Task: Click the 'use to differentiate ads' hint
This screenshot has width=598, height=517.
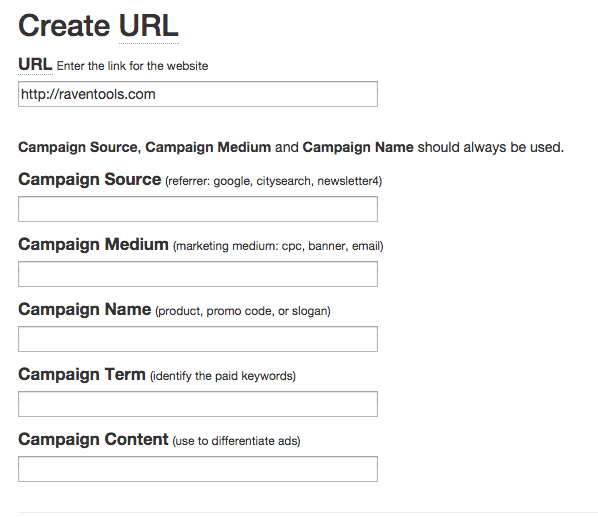Action: pos(236,441)
